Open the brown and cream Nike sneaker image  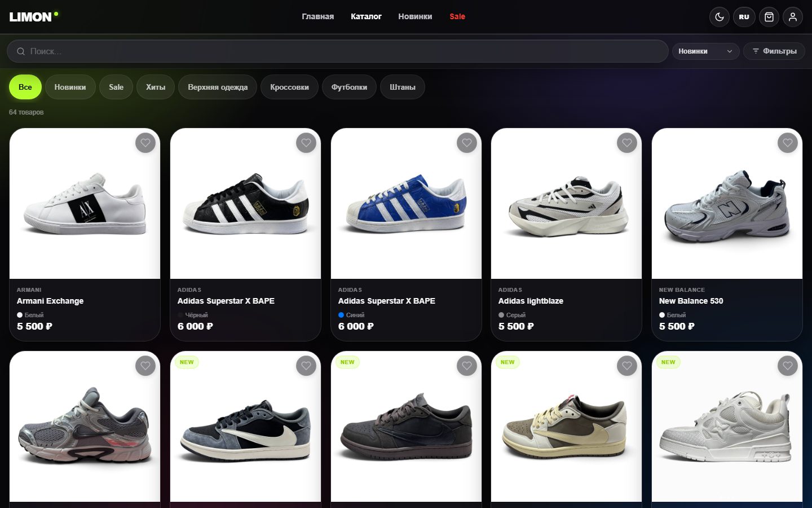pos(566,427)
